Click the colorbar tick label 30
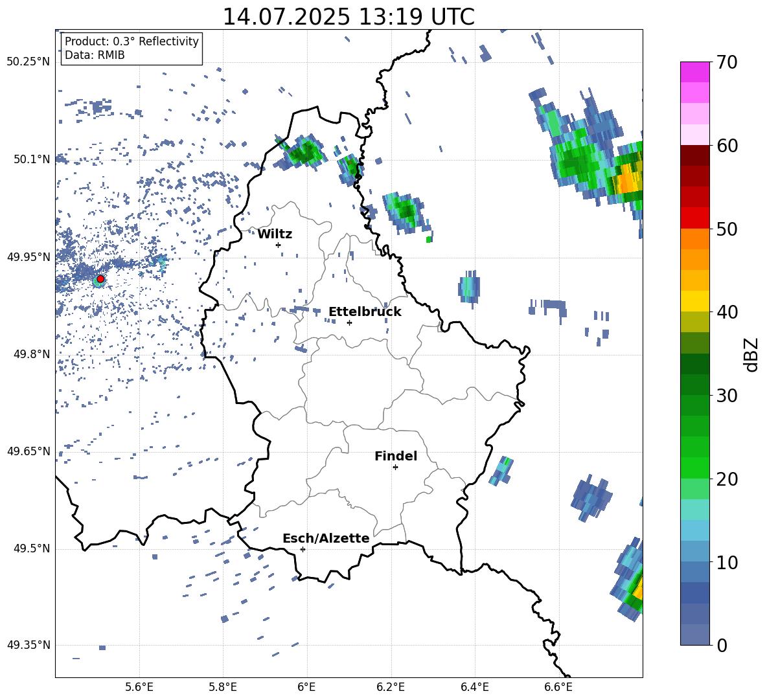The height and width of the screenshot is (700, 767). 727,396
